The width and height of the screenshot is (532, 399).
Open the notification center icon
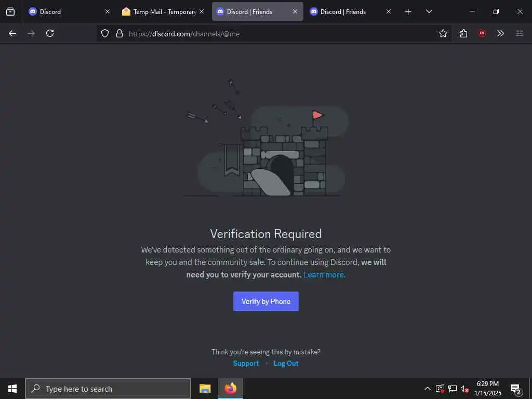tap(516, 389)
